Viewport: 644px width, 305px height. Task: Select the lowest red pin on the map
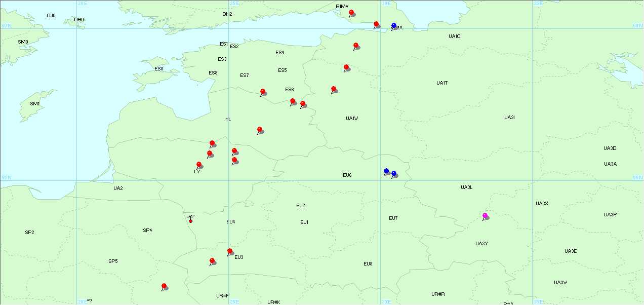click(x=164, y=286)
